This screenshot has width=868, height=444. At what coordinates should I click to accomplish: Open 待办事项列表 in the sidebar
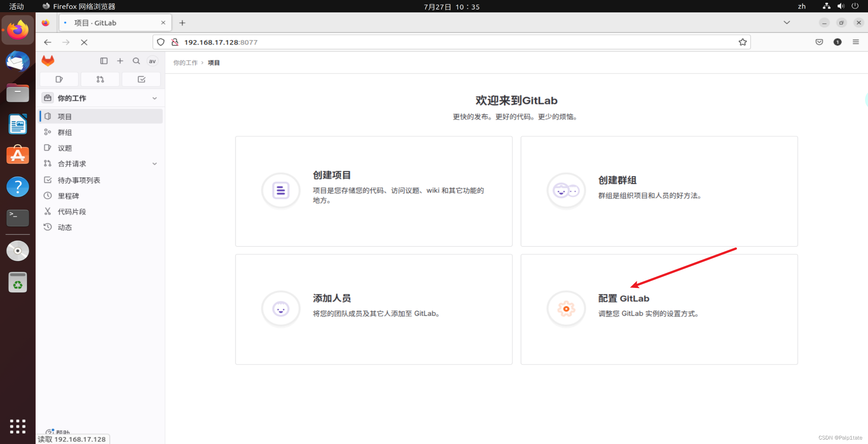click(x=101, y=180)
